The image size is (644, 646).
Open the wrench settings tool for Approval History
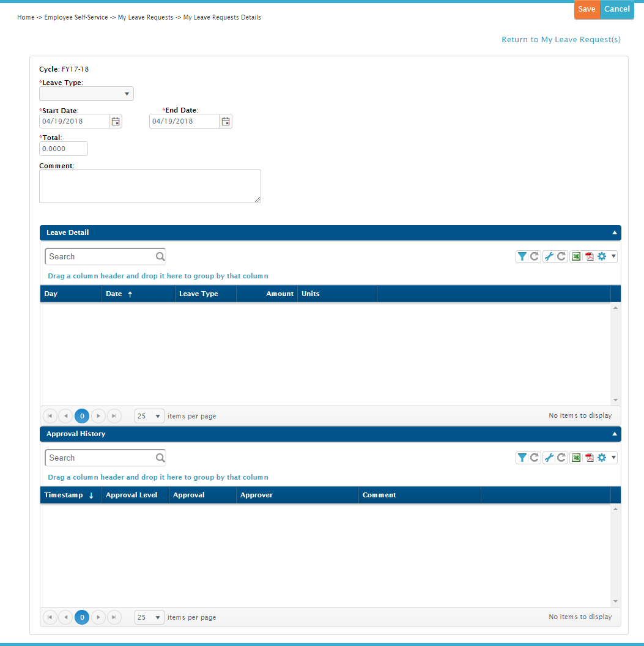549,458
